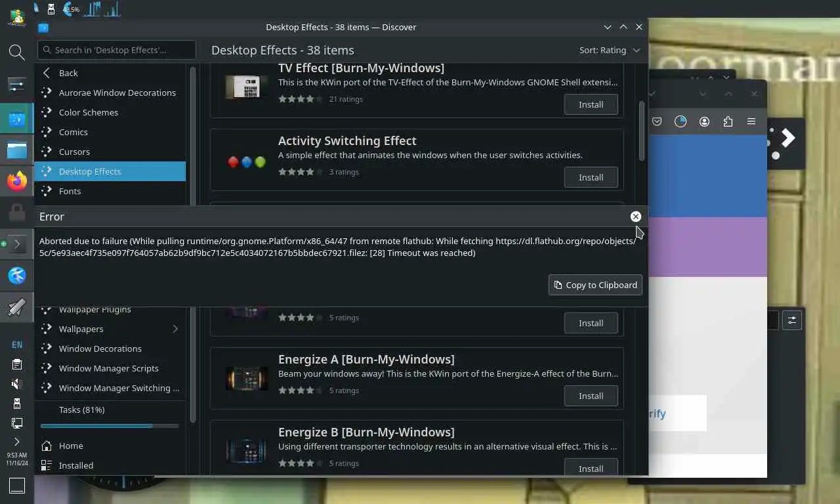Open the Firefox extensions puzzle icon
The width and height of the screenshot is (840, 504).
[x=728, y=121]
